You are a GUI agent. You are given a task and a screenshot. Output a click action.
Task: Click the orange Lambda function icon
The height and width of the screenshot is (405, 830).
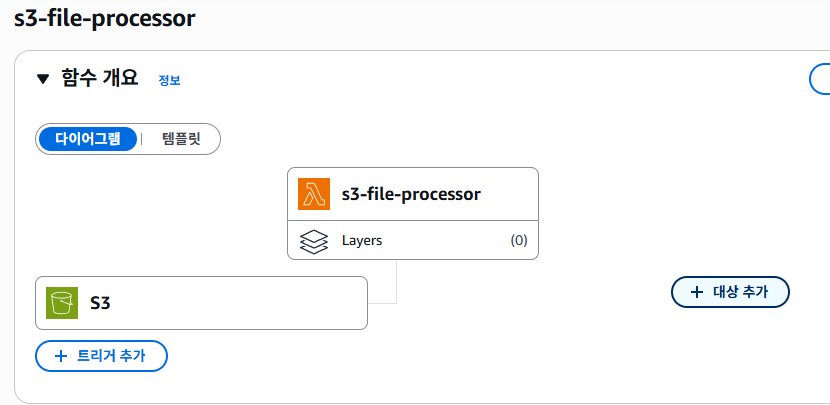tap(314, 194)
